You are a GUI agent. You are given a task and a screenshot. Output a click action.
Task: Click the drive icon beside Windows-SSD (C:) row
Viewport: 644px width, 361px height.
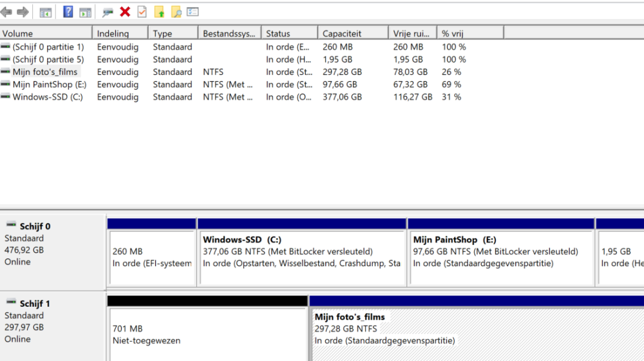click(x=5, y=97)
